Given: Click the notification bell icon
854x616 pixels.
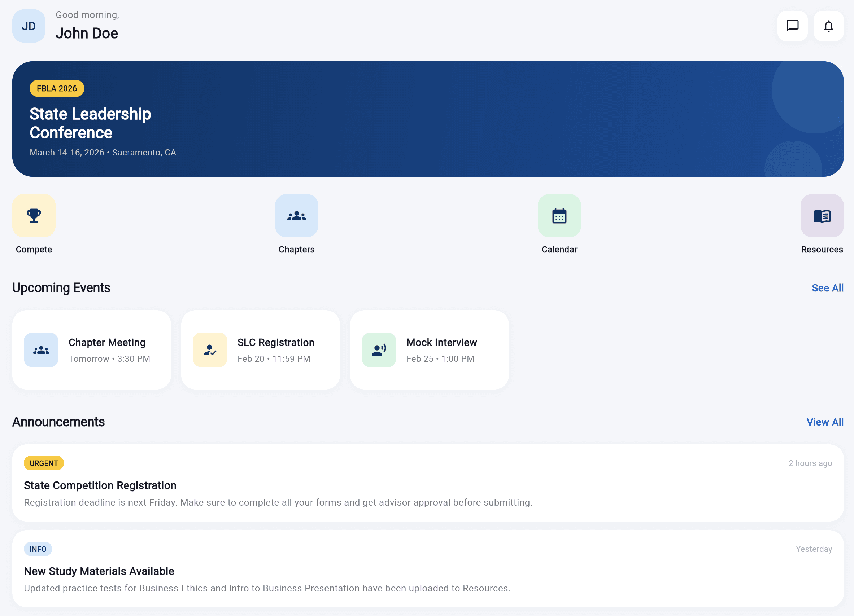Looking at the screenshot, I should point(828,26).
